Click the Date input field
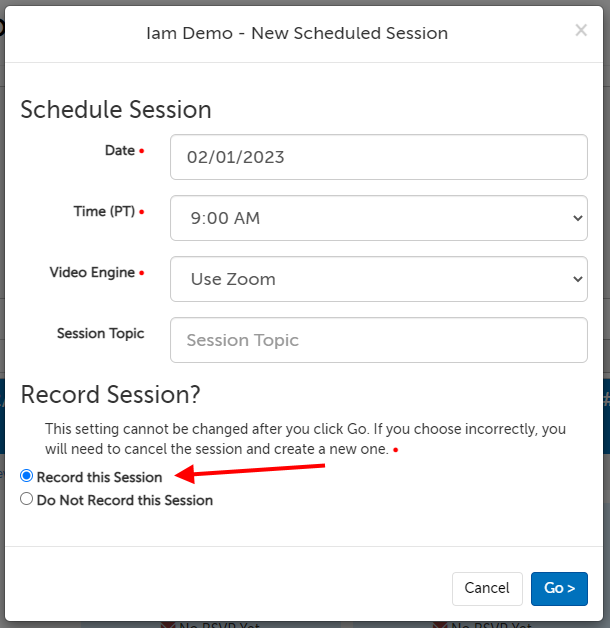 tap(378, 157)
